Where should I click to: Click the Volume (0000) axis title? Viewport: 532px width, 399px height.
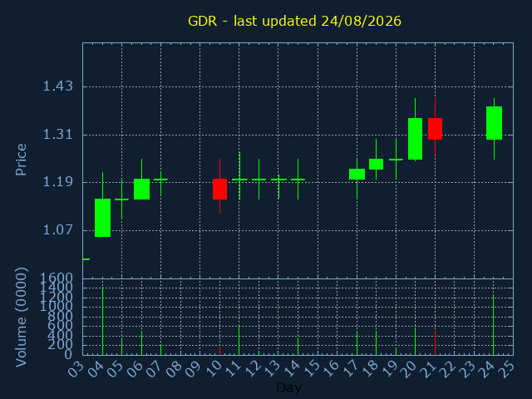pyautogui.click(x=21, y=318)
